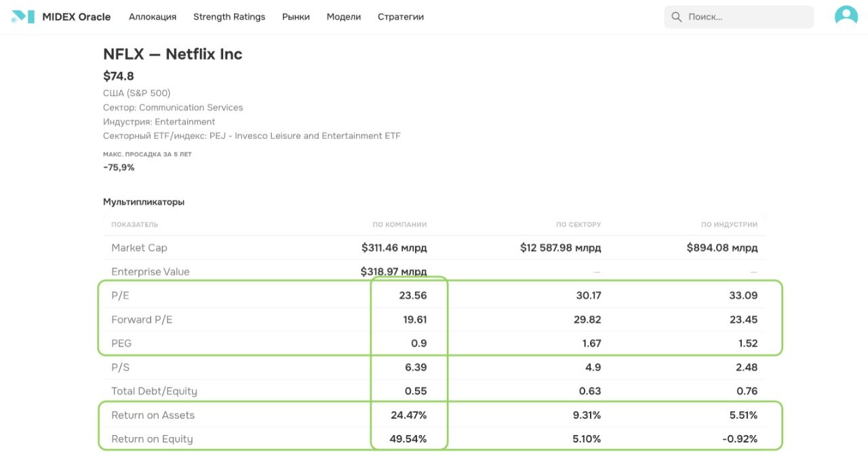The image size is (868, 454).
Task: Select industry Return on Assets 5.51%
Action: 743,415
